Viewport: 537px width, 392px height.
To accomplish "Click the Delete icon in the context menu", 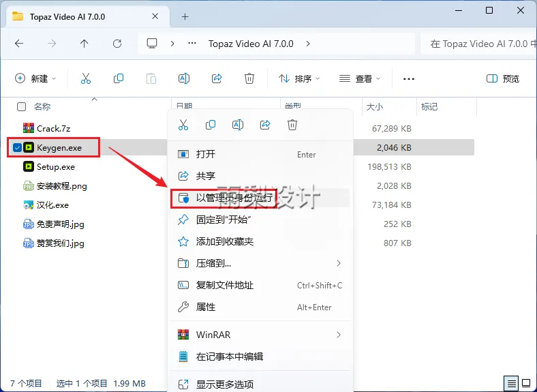I will click(x=292, y=125).
